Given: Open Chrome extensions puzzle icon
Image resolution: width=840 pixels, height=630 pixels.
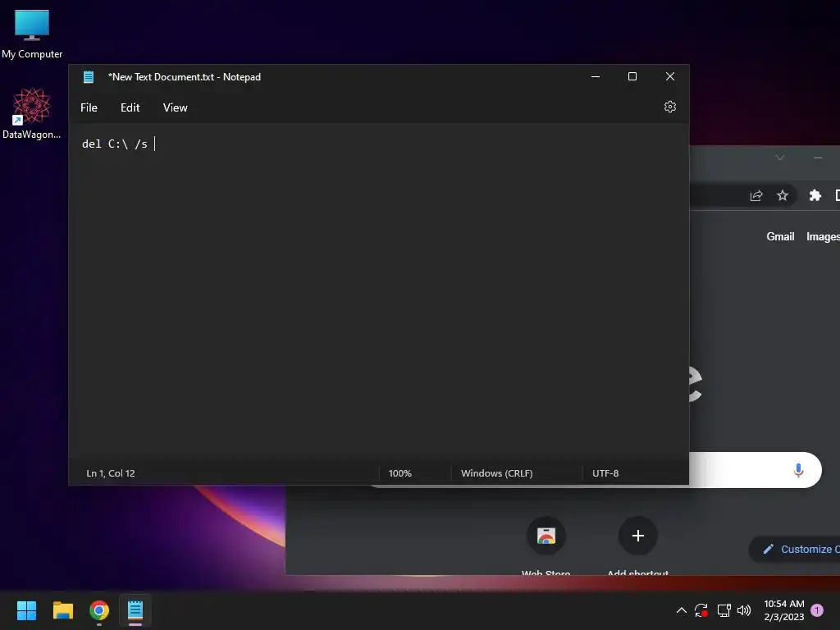Looking at the screenshot, I should (815, 195).
